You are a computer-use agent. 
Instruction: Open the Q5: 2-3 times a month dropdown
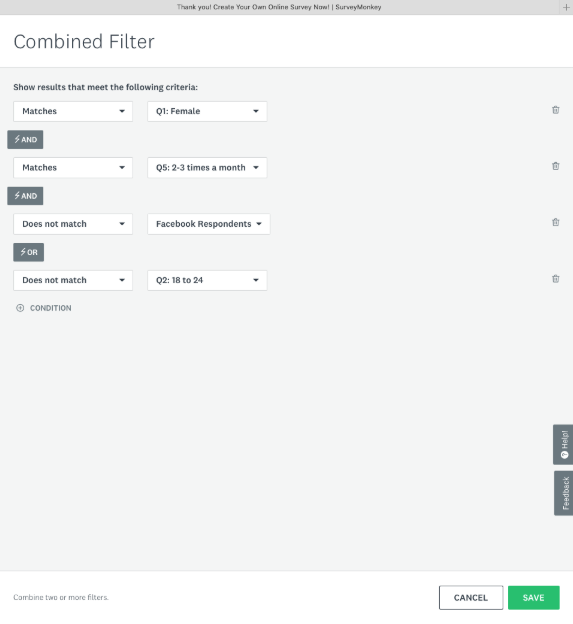(207, 168)
